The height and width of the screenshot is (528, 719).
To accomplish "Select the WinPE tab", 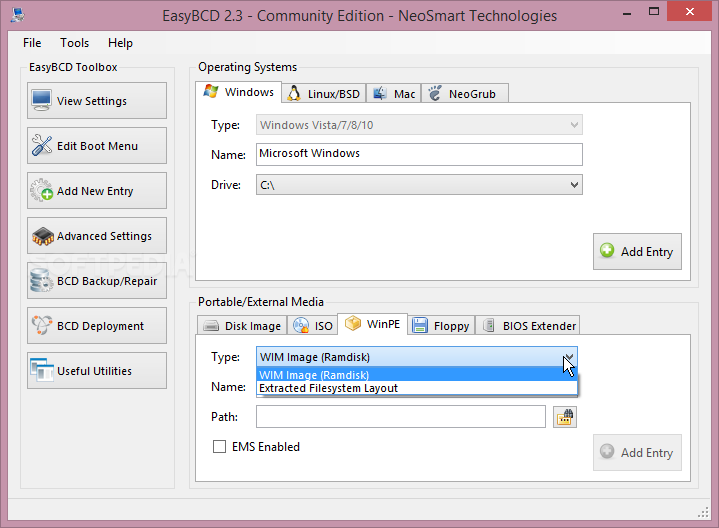I will tap(372, 324).
